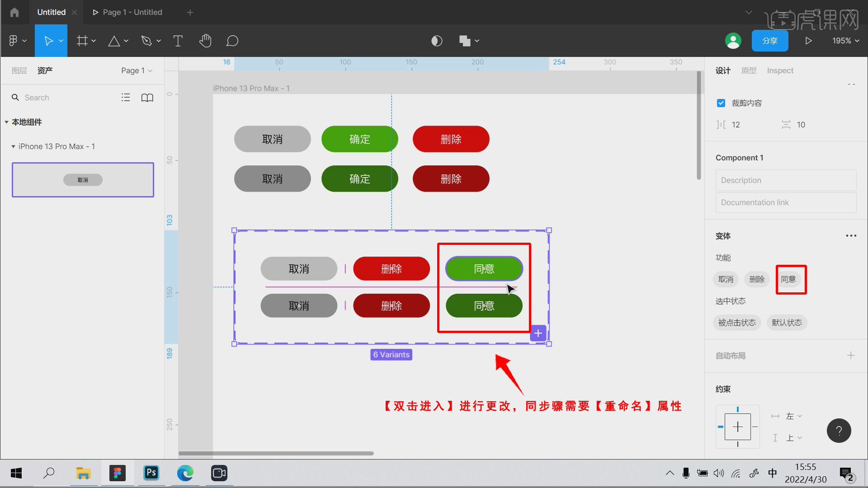Click the add variant plus button
The image size is (868, 488).
point(538,333)
